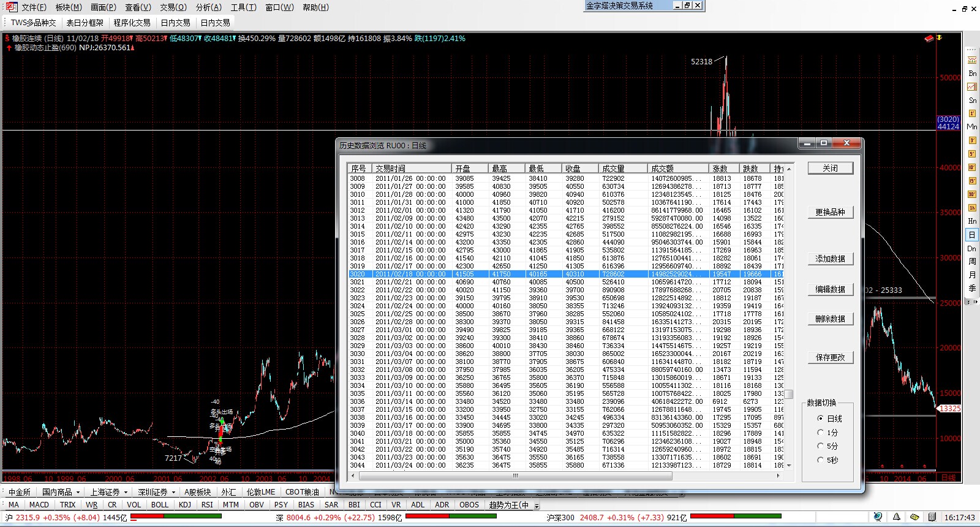Select the 1分 data switch option

click(x=821, y=433)
